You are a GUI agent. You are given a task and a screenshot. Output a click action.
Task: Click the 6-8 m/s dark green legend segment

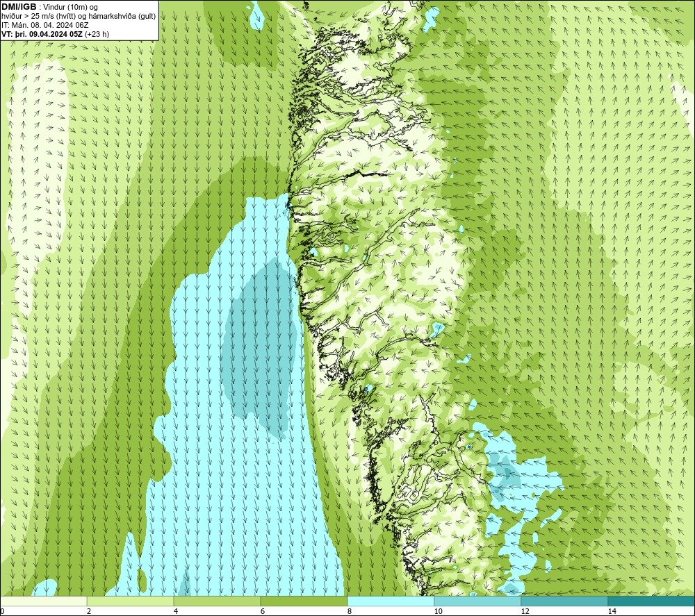(x=304, y=601)
